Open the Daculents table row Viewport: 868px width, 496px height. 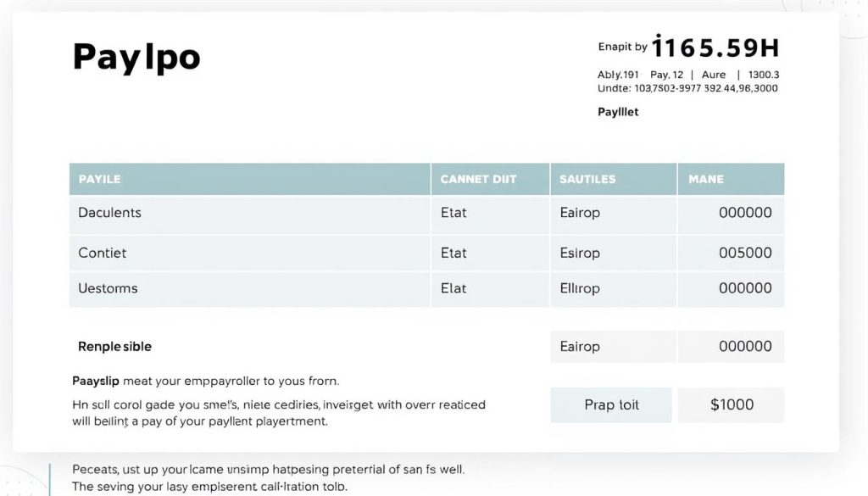(x=427, y=214)
